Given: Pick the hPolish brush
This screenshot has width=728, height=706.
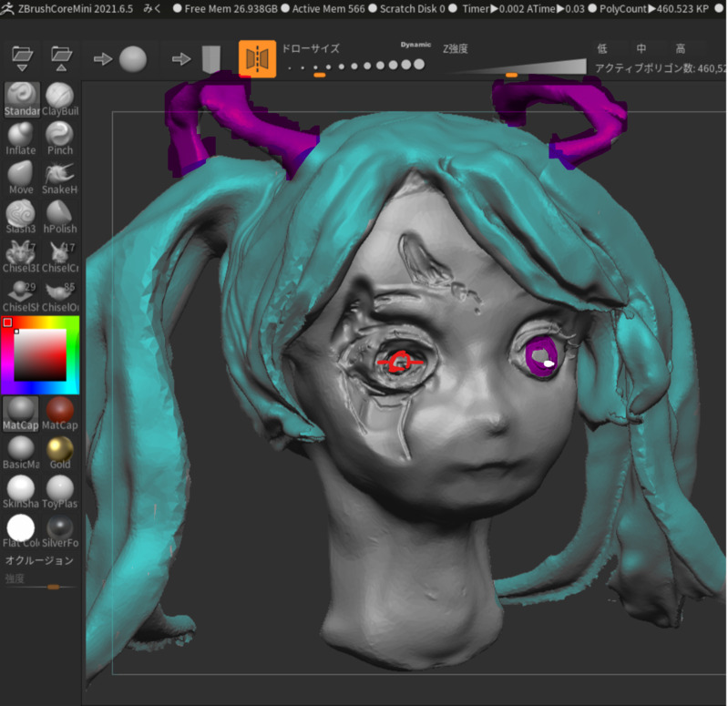Looking at the screenshot, I should (60, 217).
